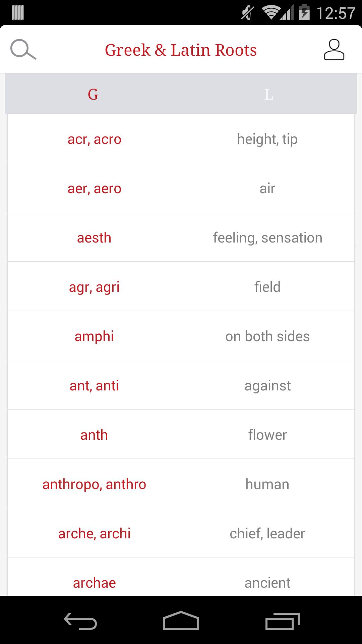Tap the meaning 'chief, leader'

click(267, 533)
